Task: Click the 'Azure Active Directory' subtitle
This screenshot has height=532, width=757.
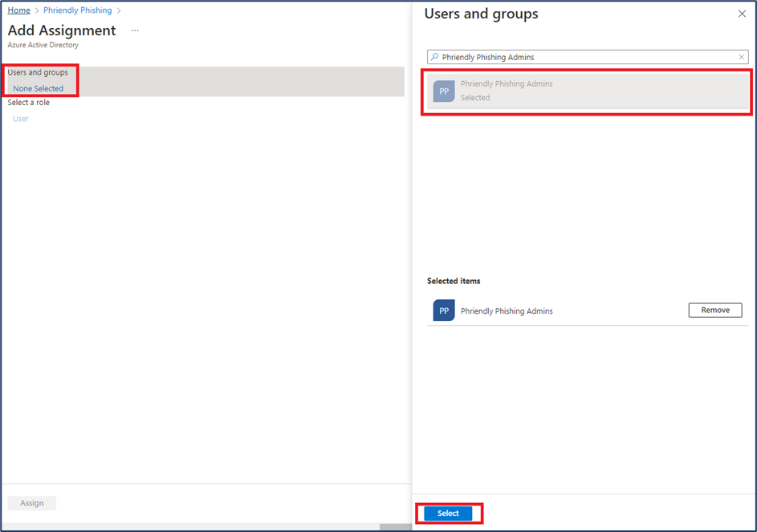Action: pyautogui.click(x=43, y=45)
